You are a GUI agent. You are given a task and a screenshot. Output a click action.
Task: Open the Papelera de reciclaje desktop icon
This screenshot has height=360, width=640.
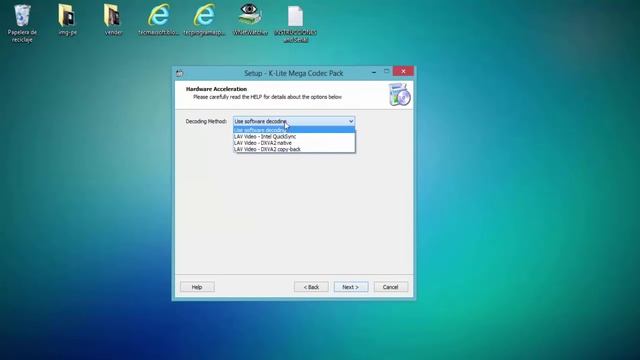(22, 23)
